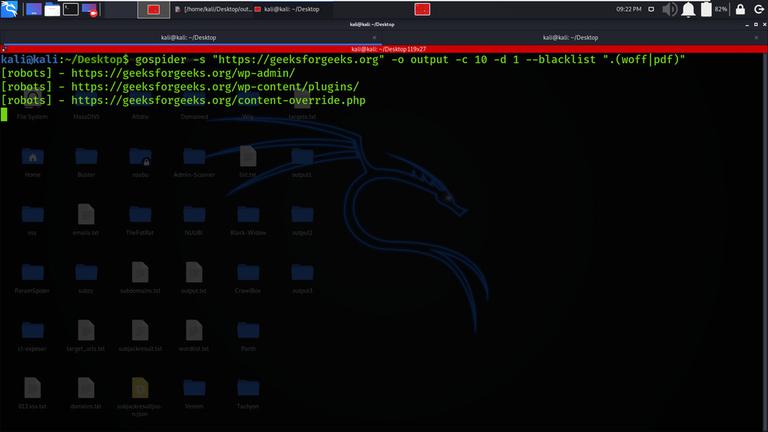This screenshot has height=432, width=768.
Task: Close the second terminal tab
Action: 757,37
